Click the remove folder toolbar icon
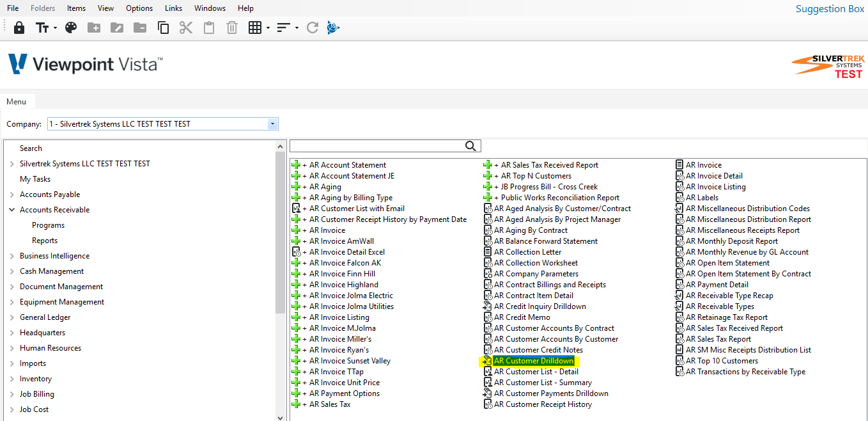The height and width of the screenshot is (421, 868). [140, 28]
